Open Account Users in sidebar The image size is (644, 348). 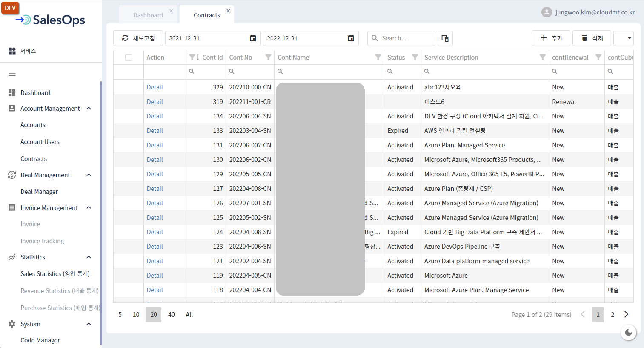(40, 142)
